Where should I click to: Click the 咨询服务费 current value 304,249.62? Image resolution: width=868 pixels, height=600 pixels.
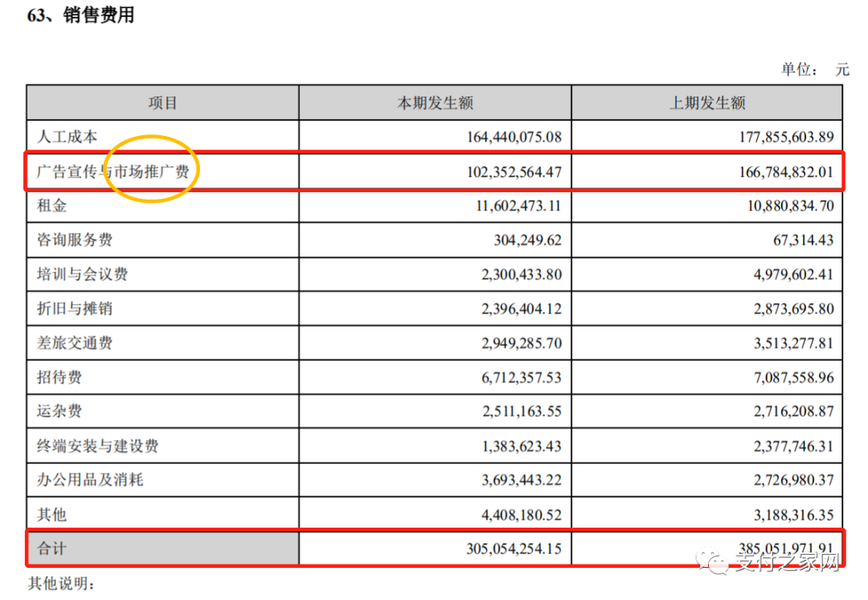(522, 240)
